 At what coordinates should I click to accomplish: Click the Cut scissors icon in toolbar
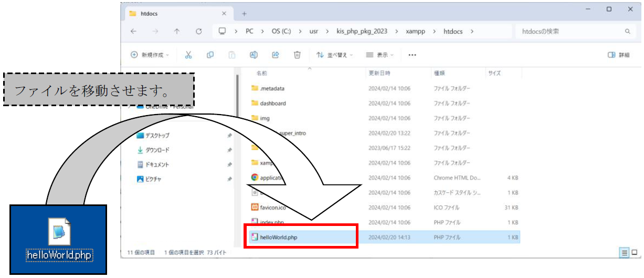pos(188,55)
